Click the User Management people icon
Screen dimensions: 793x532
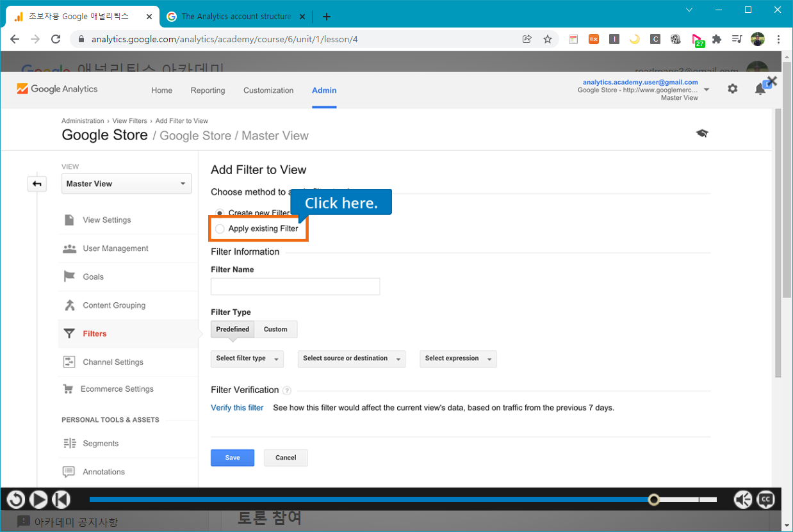pyautogui.click(x=69, y=248)
